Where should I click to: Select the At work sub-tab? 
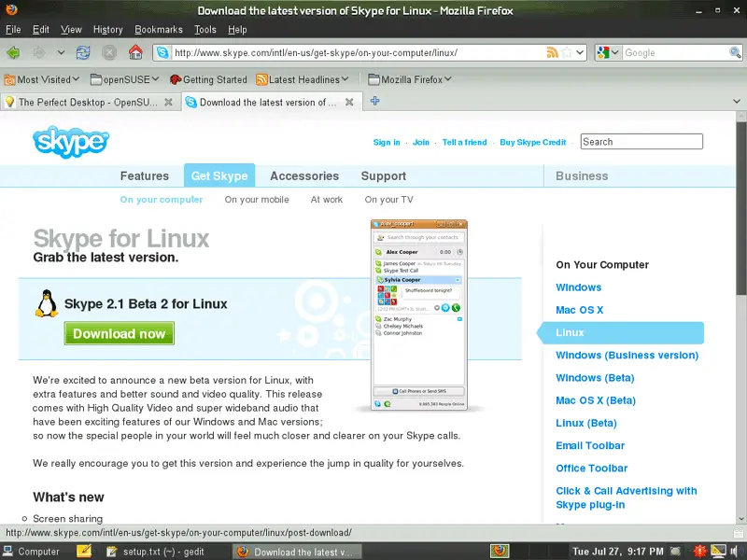(x=326, y=200)
